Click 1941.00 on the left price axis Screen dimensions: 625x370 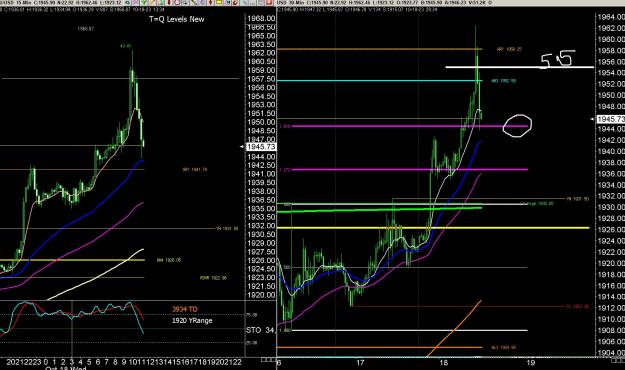(261, 174)
